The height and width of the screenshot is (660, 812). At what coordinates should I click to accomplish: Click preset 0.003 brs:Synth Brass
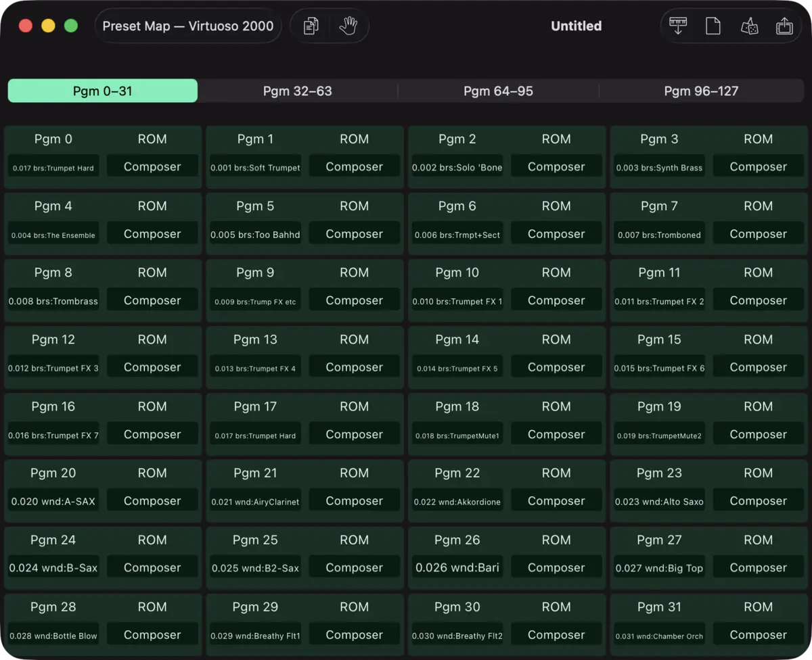659,168
